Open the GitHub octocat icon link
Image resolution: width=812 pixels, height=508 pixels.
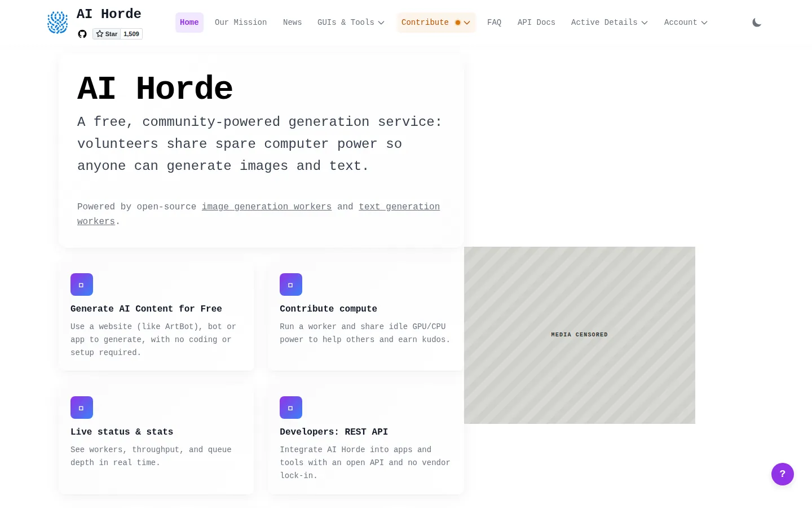pyautogui.click(x=82, y=34)
